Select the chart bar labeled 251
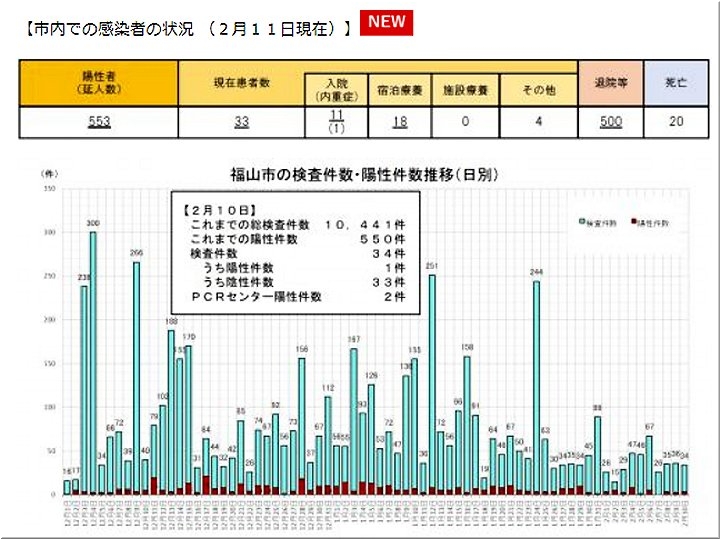This screenshot has width=720, height=539. (432, 382)
